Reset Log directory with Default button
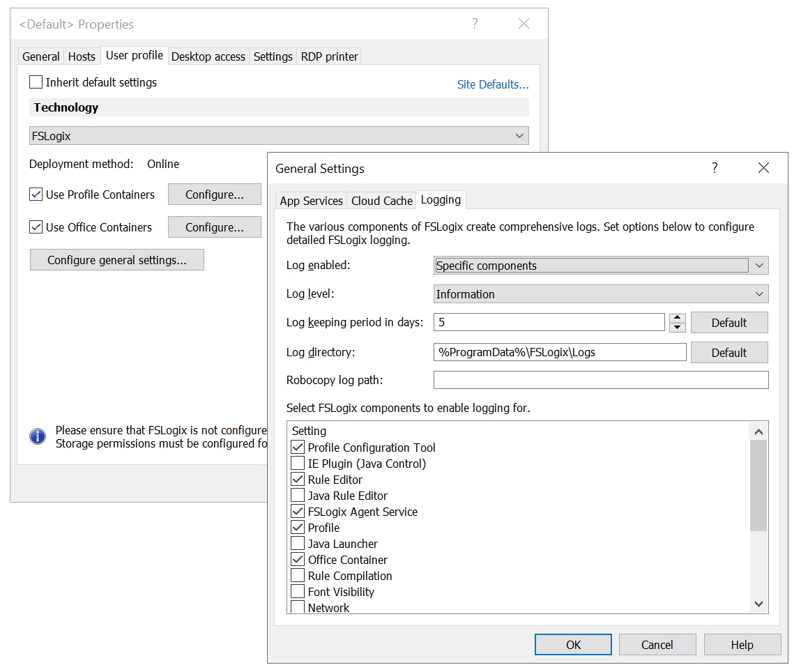This screenshot has height=672, width=801. click(728, 353)
